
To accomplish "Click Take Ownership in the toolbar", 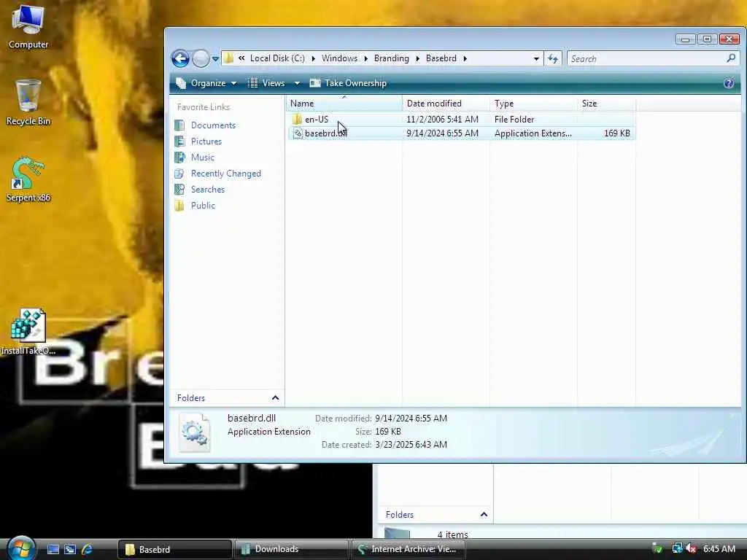I will click(348, 83).
